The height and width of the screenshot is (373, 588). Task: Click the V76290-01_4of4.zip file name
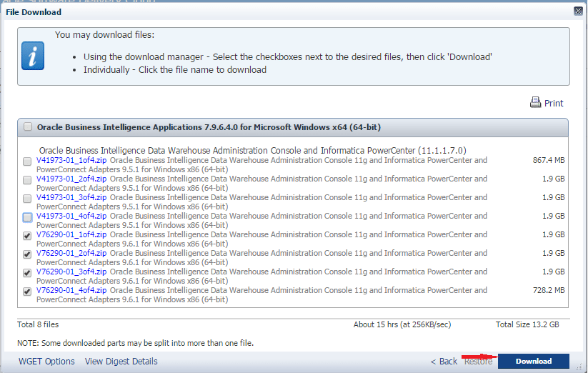click(x=71, y=290)
